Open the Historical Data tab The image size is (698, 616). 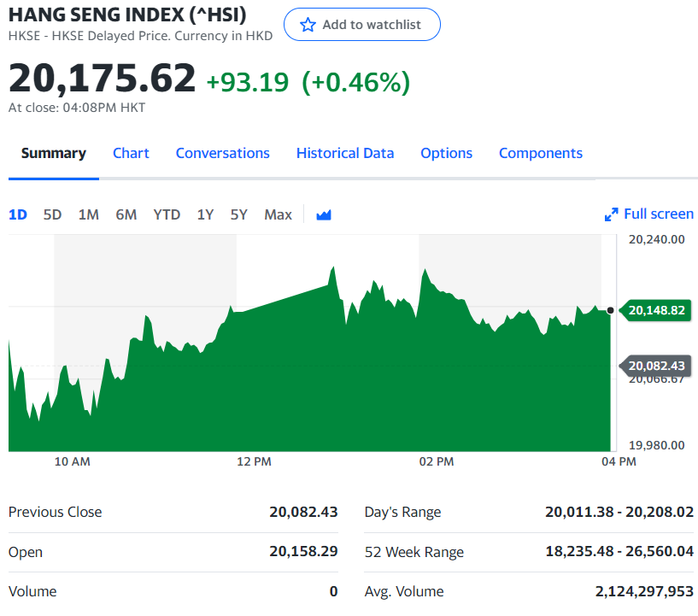[x=345, y=153]
